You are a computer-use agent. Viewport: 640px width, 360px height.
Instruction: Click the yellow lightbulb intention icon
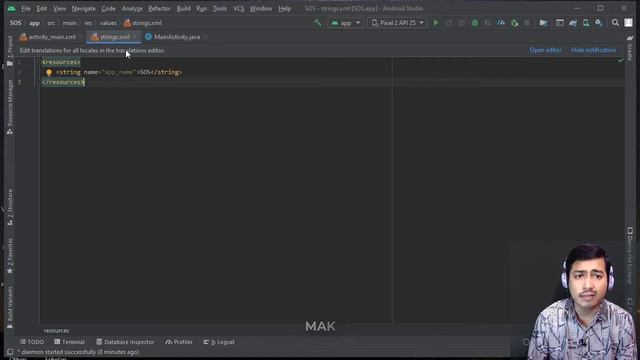click(x=49, y=73)
